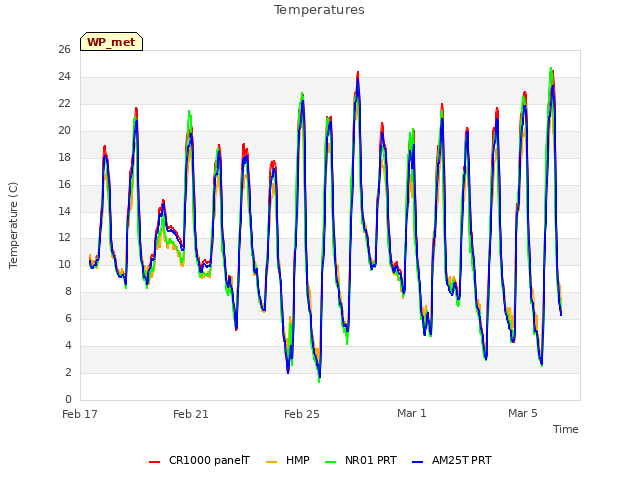Click the Mar 1 axis label
The width and height of the screenshot is (640, 480).
pos(412,413)
